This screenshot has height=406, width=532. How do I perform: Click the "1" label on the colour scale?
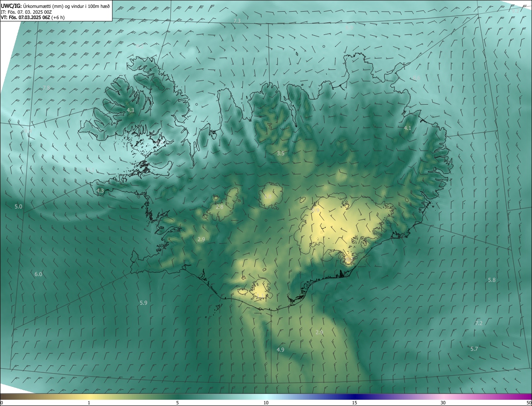click(89, 403)
